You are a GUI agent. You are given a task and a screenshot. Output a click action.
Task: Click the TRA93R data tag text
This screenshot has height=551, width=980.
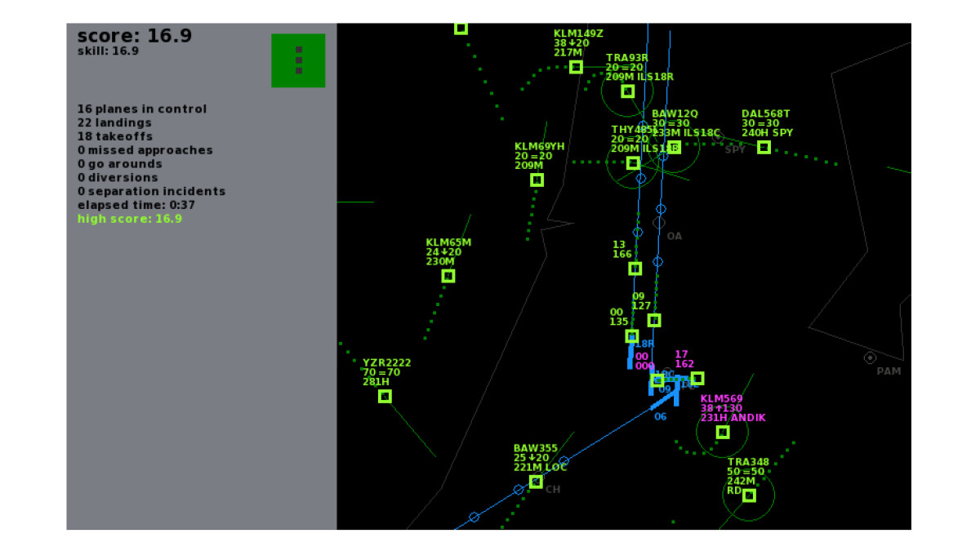click(639, 68)
